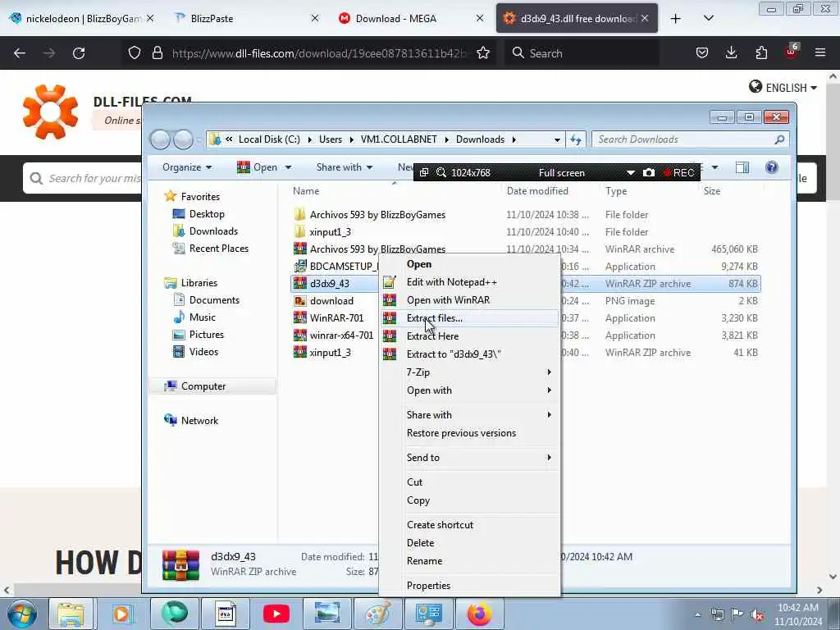Expand the Share with submenu in context menu
840x630 pixels.
[469, 415]
